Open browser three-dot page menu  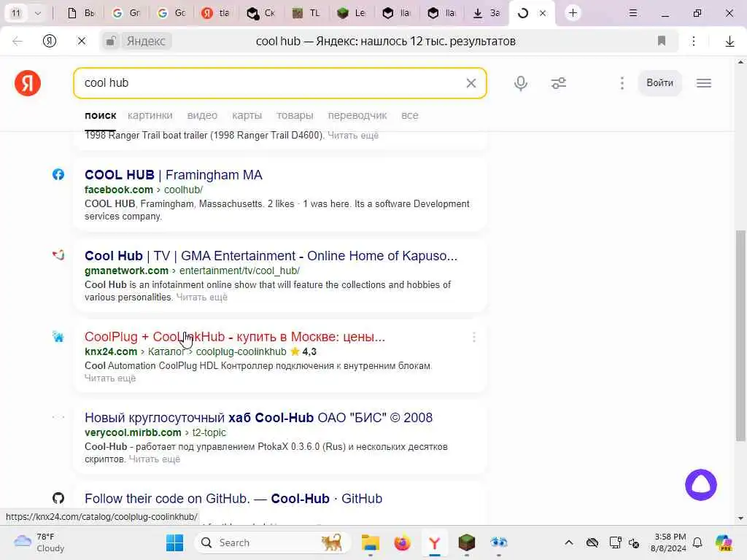(x=694, y=41)
